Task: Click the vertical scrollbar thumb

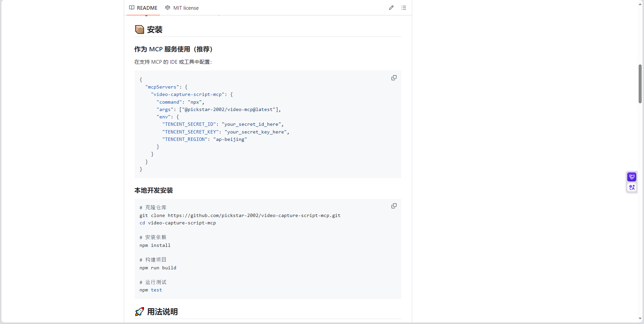Action: (640, 84)
